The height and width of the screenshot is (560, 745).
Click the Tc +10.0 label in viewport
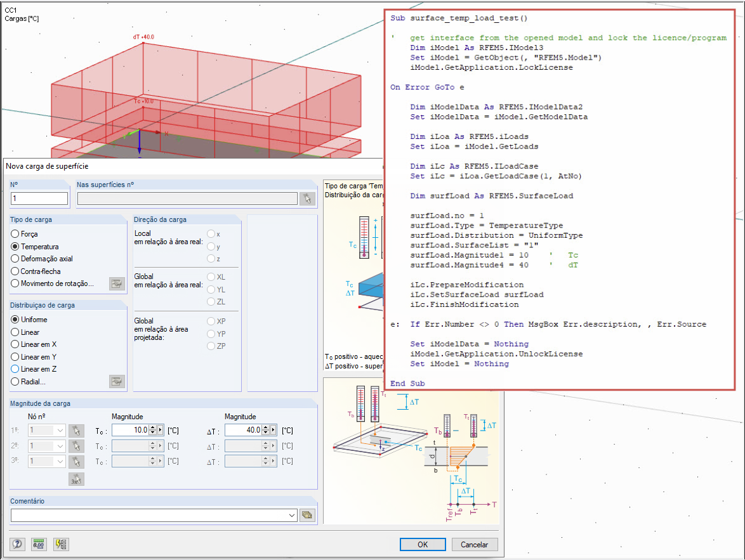click(143, 101)
